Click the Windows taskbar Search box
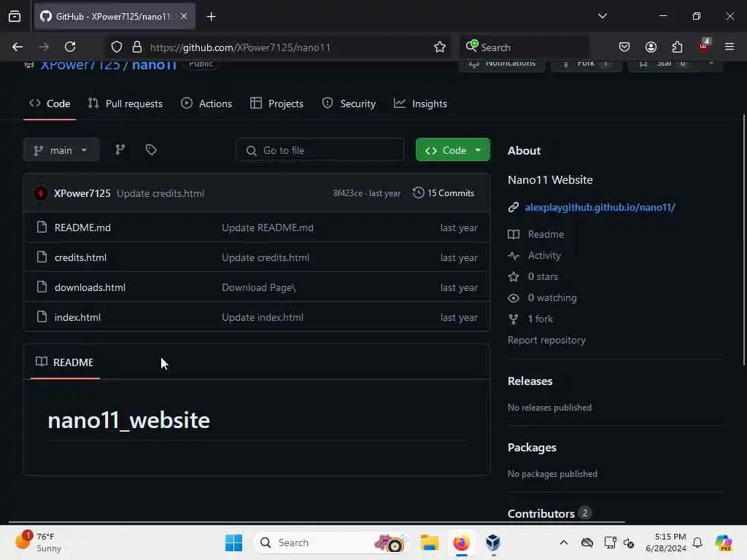This screenshot has width=747, height=560. pyautogui.click(x=332, y=542)
